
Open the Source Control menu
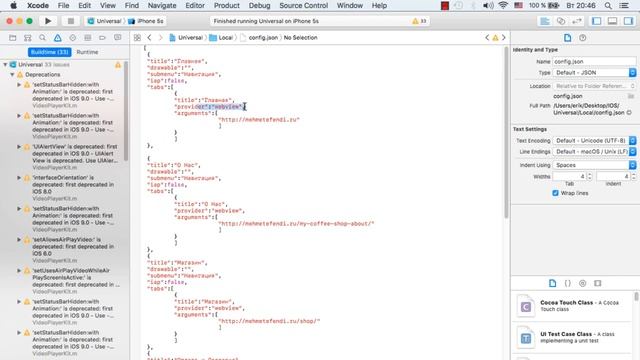pyautogui.click(x=303, y=6)
